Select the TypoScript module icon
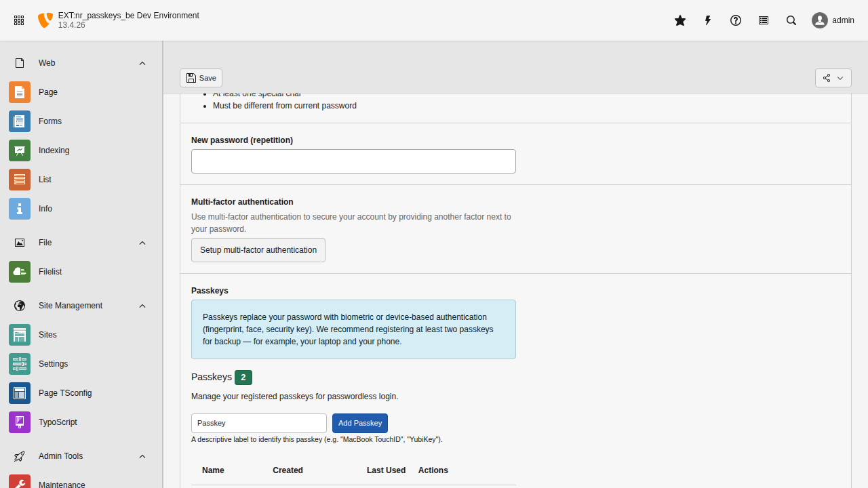Image resolution: width=868 pixels, height=488 pixels. (x=20, y=422)
